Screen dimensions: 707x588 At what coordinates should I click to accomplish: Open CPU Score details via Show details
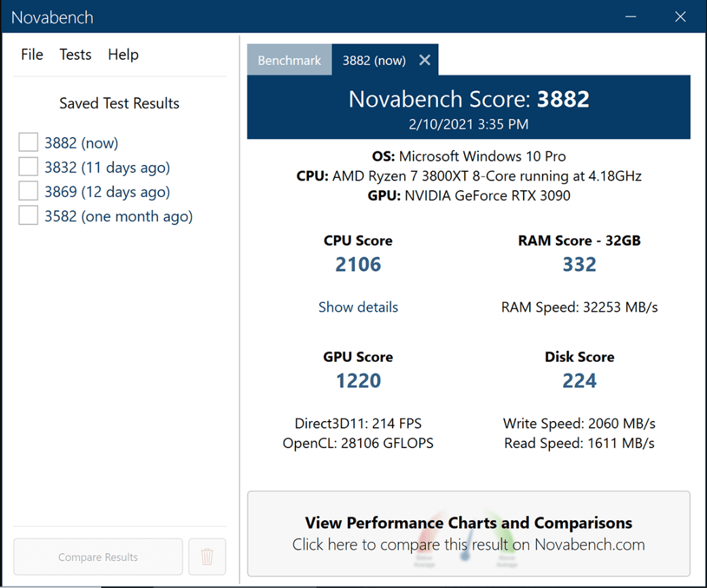point(358,307)
